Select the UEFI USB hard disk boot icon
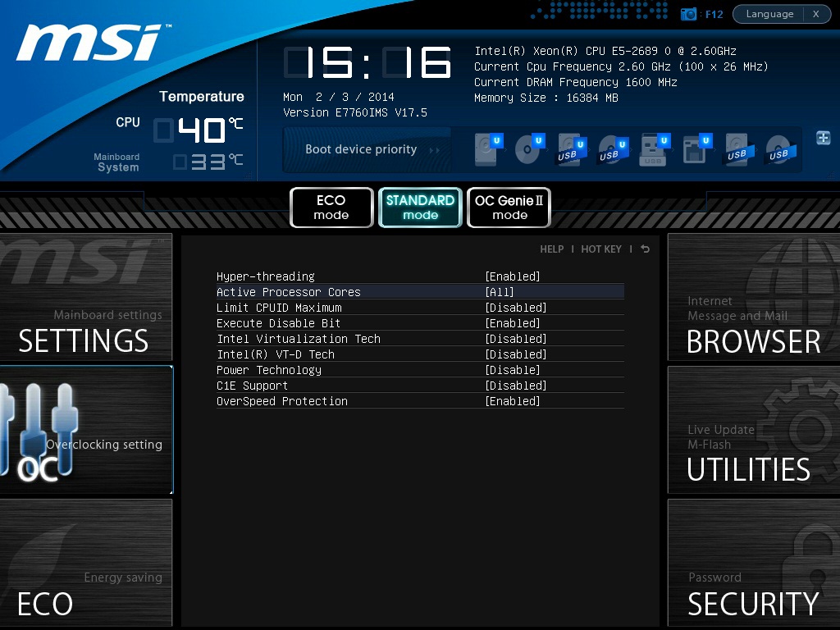 [x=572, y=149]
